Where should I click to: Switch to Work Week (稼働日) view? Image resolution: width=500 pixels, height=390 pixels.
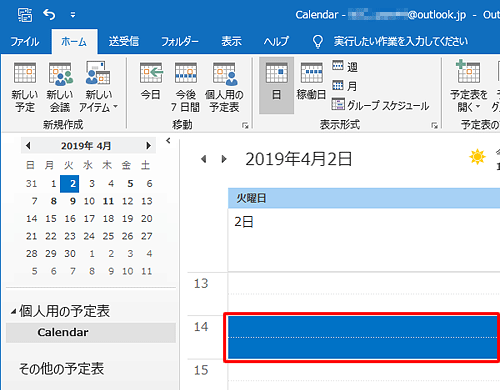pos(311,82)
